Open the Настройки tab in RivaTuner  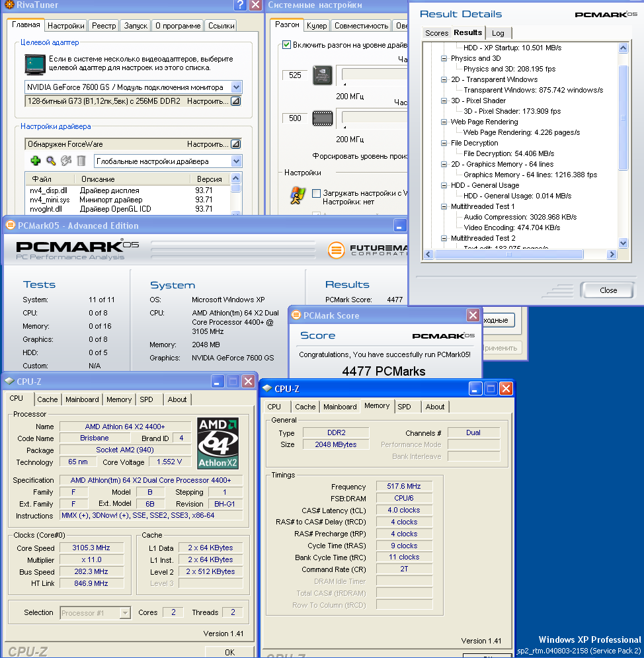pyautogui.click(x=66, y=26)
